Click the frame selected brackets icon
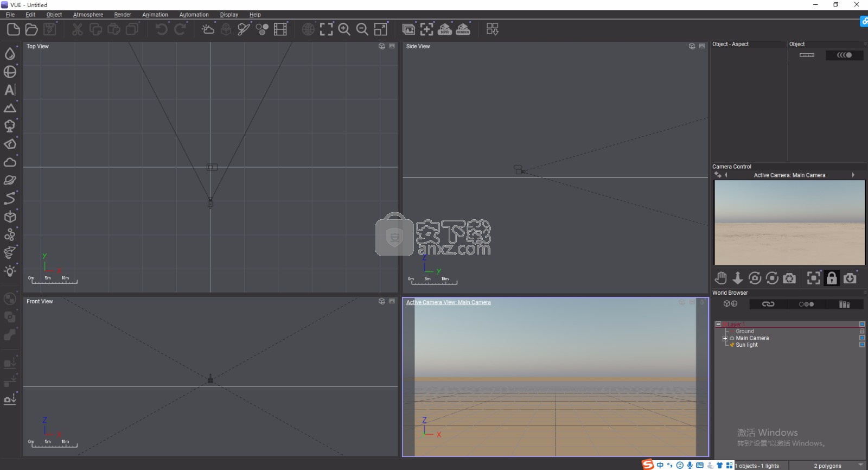This screenshot has height=470, width=868. pos(327,29)
